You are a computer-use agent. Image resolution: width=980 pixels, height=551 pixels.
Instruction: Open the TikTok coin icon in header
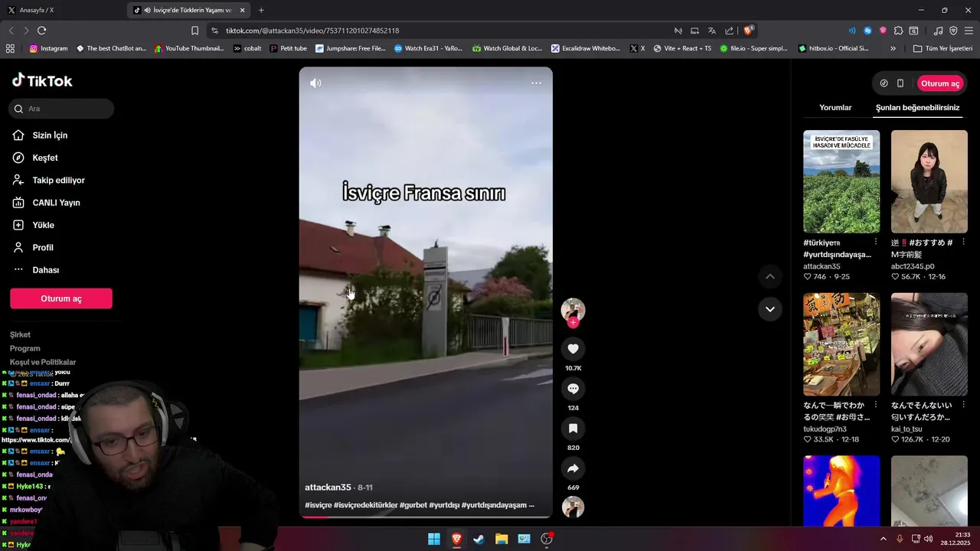click(884, 83)
